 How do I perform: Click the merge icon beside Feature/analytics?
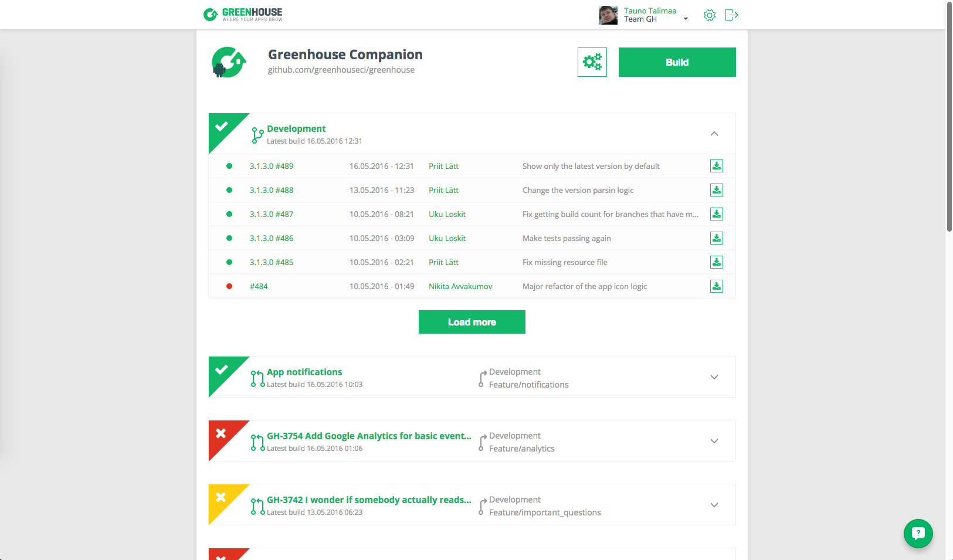pos(482,443)
